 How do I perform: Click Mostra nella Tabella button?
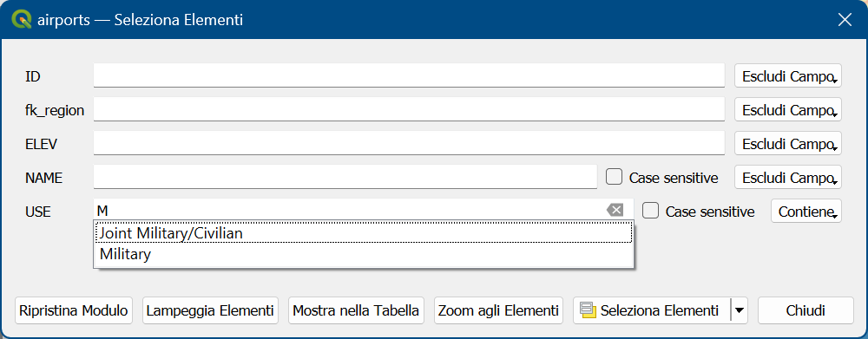click(x=356, y=310)
